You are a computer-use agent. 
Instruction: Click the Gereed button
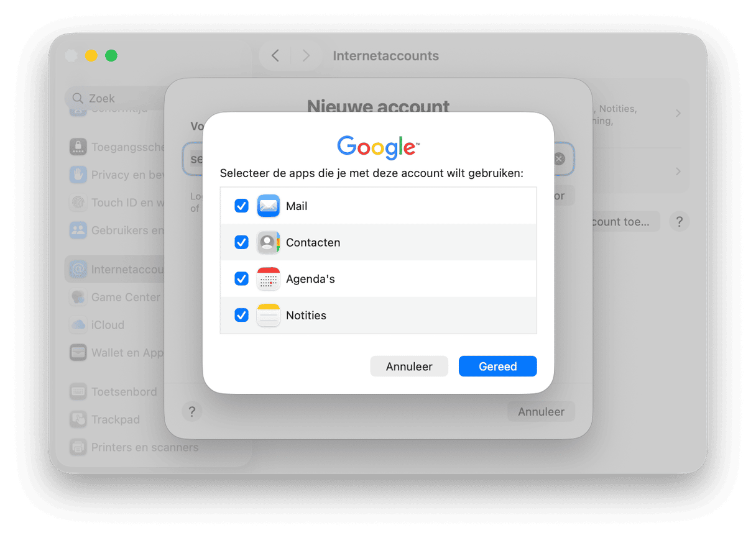[x=497, y=367]
